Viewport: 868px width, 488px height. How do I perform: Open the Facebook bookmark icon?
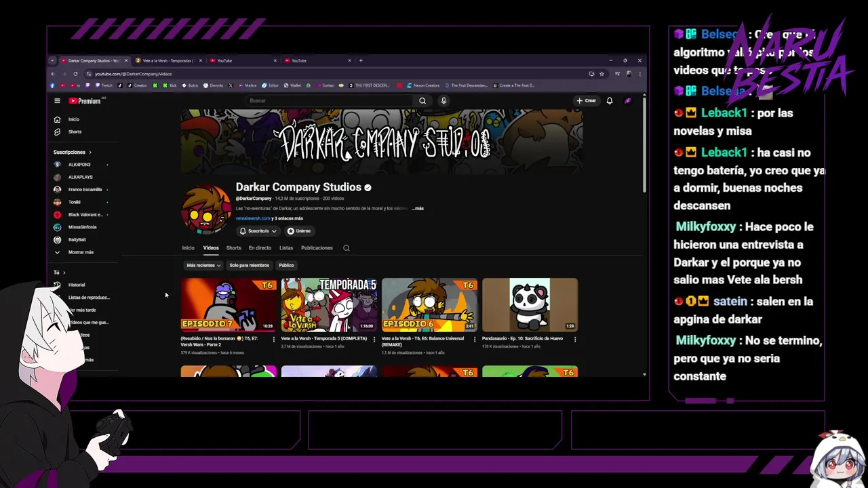[x=53, y=85]
